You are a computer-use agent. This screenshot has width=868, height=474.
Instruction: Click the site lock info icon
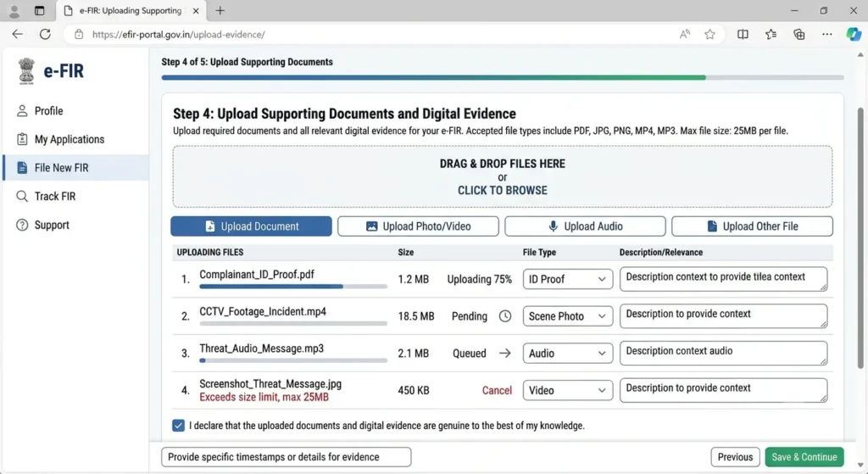click(79, 34)
